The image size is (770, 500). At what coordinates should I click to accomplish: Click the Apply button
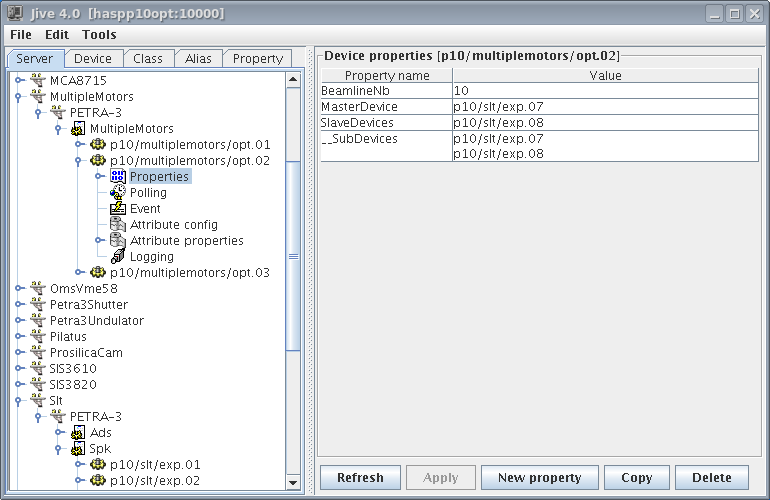(440, 477)
